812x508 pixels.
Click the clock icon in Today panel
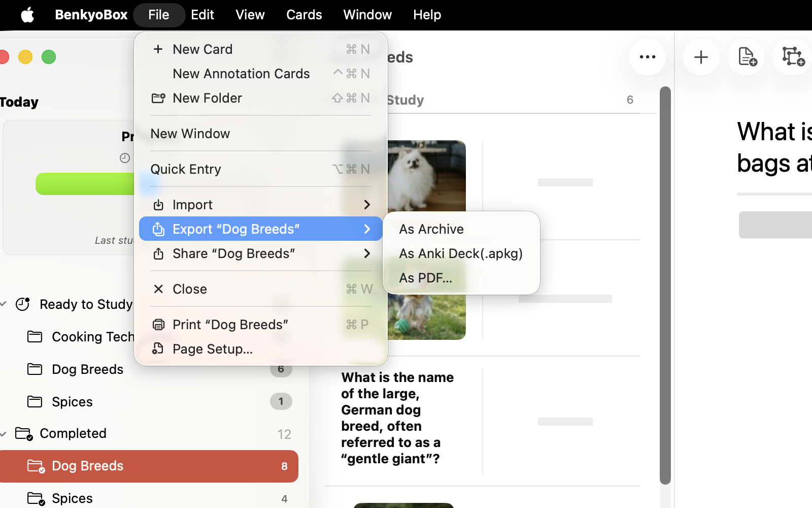[125, 158]
